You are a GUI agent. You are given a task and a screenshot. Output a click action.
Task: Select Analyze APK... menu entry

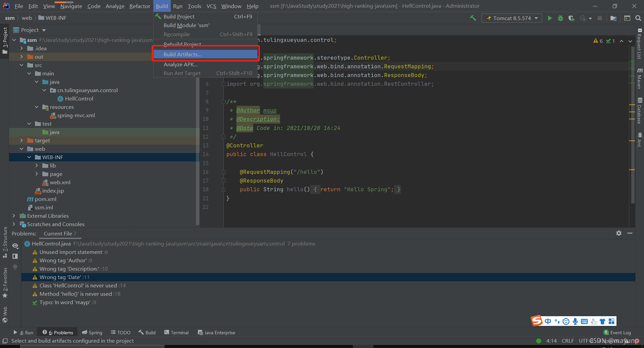coord(205,64)
